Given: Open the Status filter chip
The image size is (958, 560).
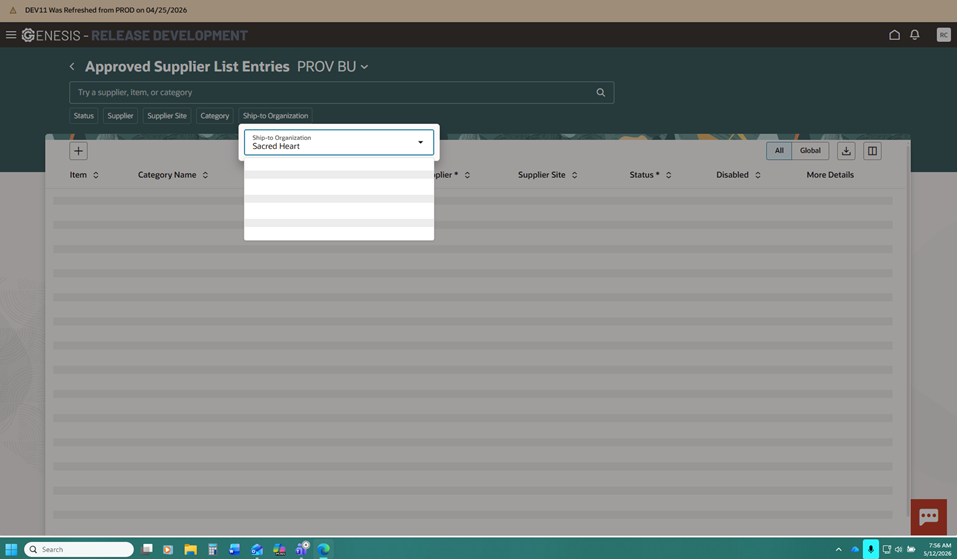Looking at the screenshot, I should 84,115.
